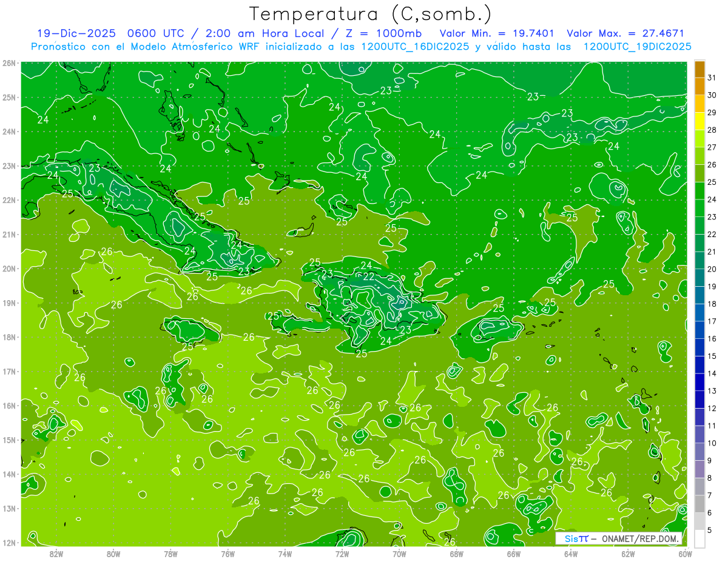The image size is (728, 562).
Task: Click the color scale label "18"
Action: click(712, 304)
